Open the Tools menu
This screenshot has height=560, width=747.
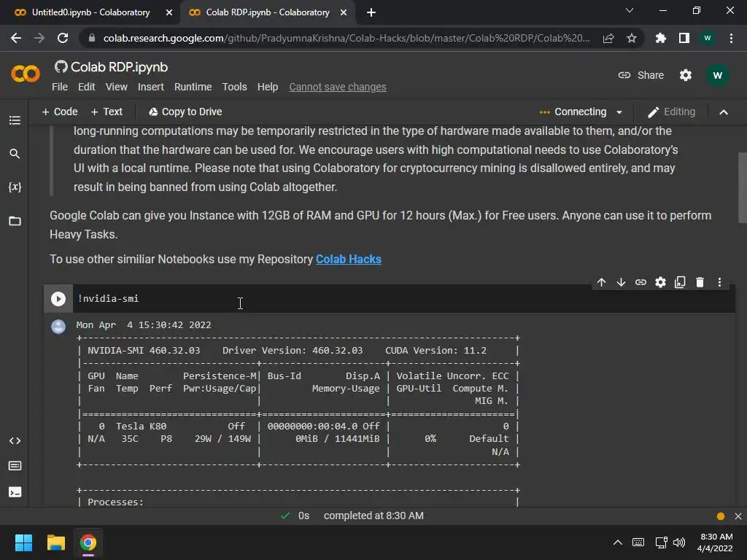(x=234, y=87)
